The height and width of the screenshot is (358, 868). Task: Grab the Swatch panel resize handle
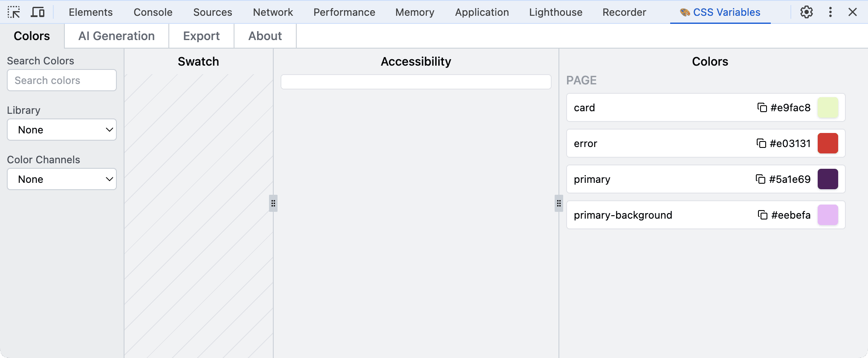pyautogui.click(x=273, y=203)
